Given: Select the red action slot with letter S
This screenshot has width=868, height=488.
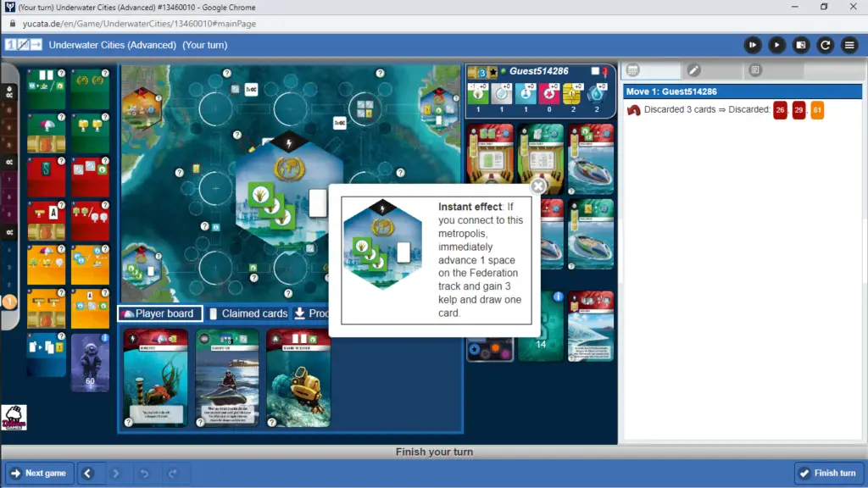Looking at the screenshot, I should point(46,177).
